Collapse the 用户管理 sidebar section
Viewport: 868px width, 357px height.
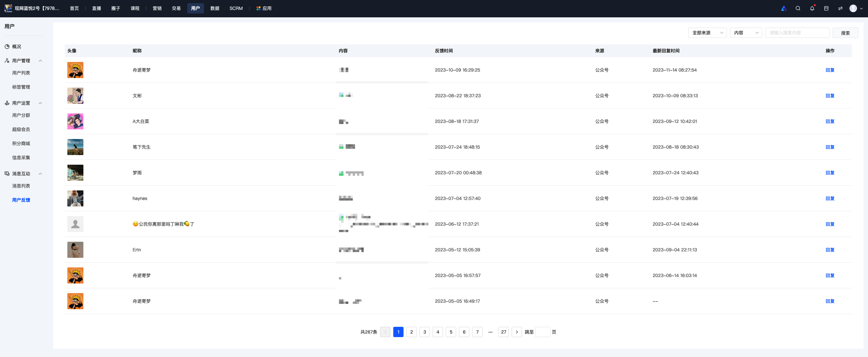(x=40, y=61)
